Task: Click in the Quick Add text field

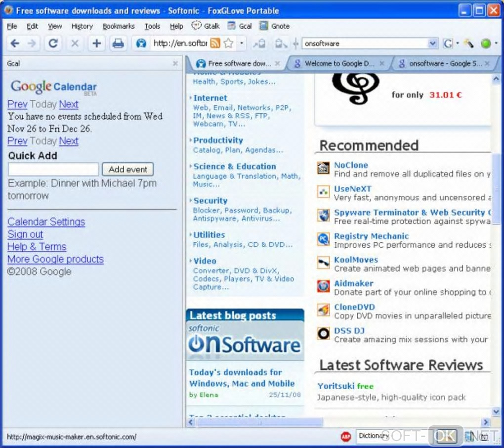Action: (x=53, y=169)
